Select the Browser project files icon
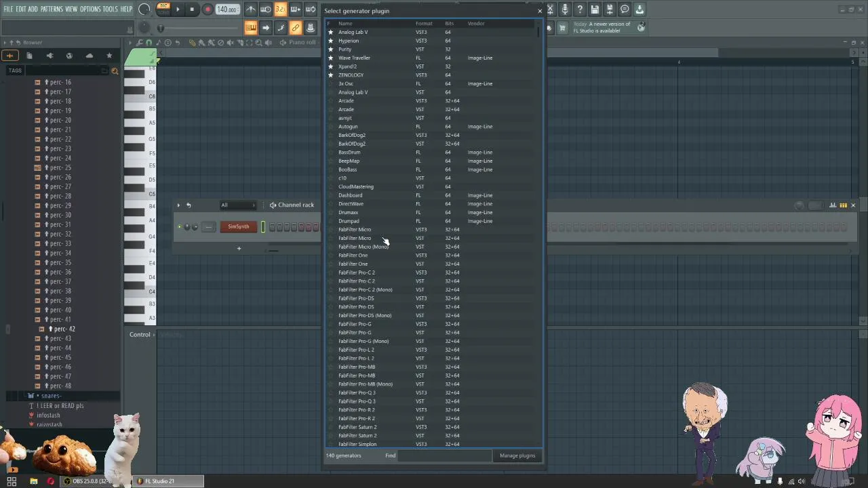 coord(29,56)
